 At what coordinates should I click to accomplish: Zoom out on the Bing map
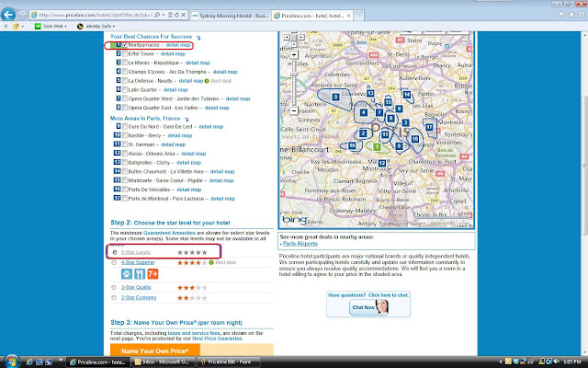point(294,110)
